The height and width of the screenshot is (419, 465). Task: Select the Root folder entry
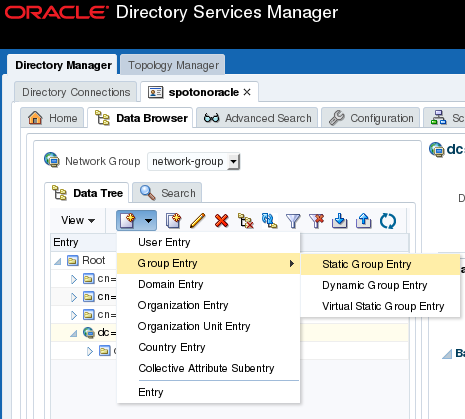pos(86,260)
